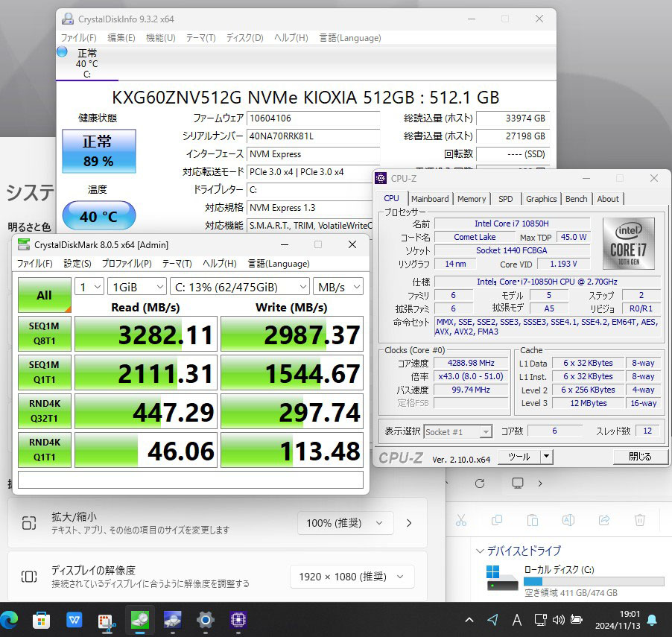Image resolution: width=672 pixels, height=637 pixels.
Task: Open Microsoft Edge from the taskbar
Action: [10, 619]
